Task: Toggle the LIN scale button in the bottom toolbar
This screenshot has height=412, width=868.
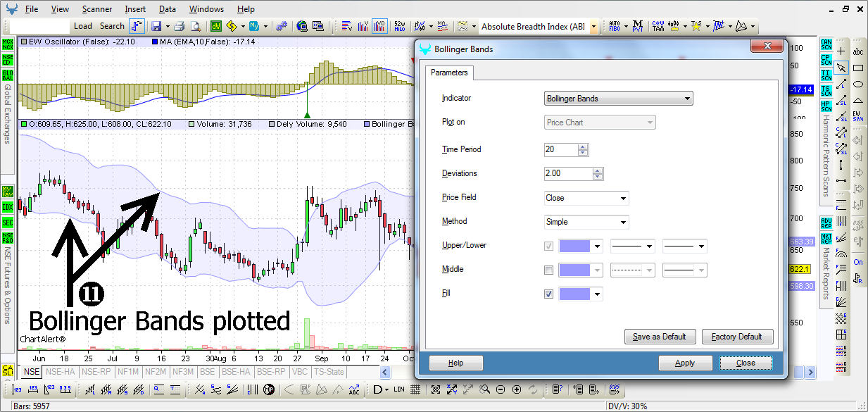Action: pos(400,389)
